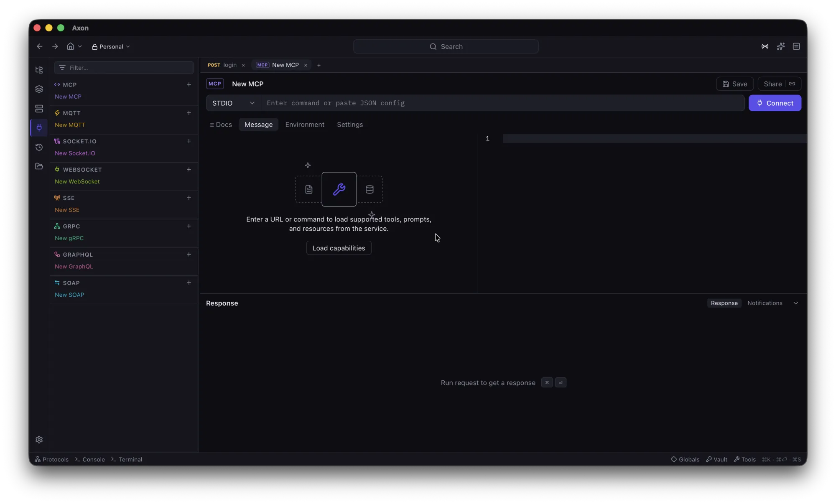
Task: Go forward with right arrow
Action: click(55, 46)
